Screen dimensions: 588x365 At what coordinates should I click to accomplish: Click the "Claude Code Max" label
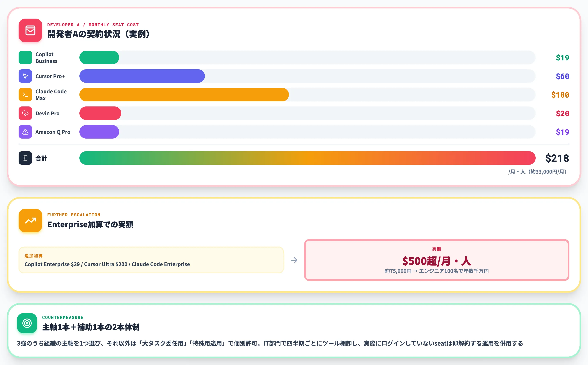coord(51,95)
